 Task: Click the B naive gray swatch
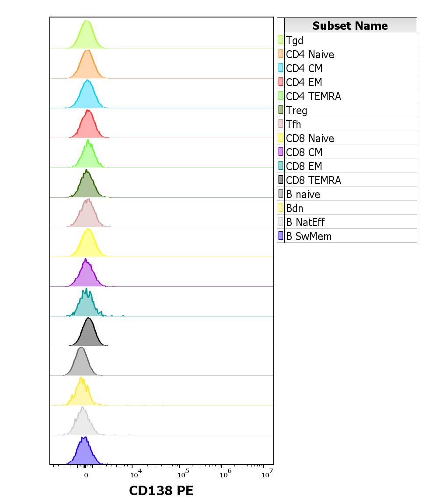coord(281,194)
